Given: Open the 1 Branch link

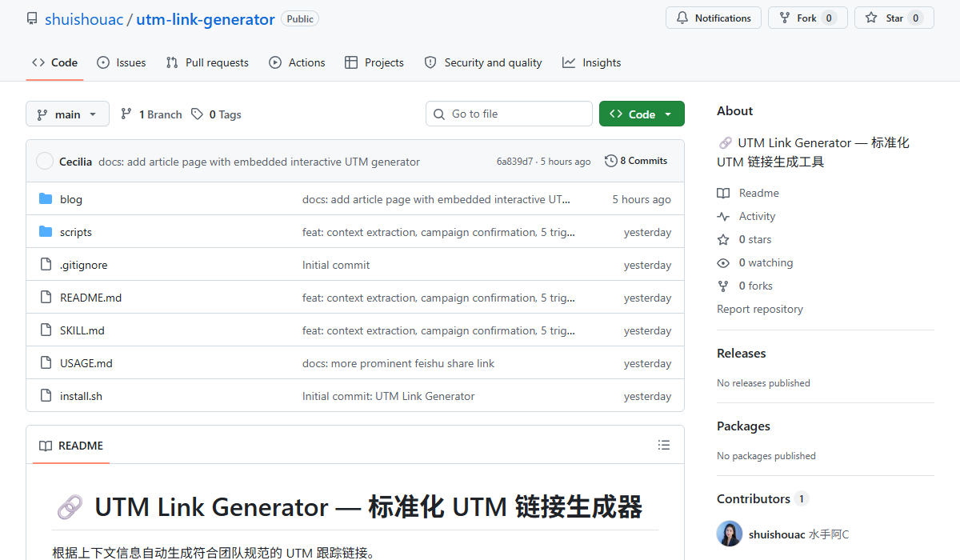Looking at the screenshot, I should [151, 114].
